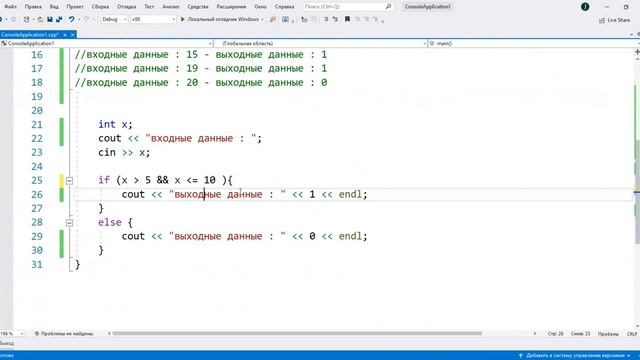This screenshot has width=640, height=360.
Task: Click the horizontal scrollbar left arrow
Action: coord(109,333)
